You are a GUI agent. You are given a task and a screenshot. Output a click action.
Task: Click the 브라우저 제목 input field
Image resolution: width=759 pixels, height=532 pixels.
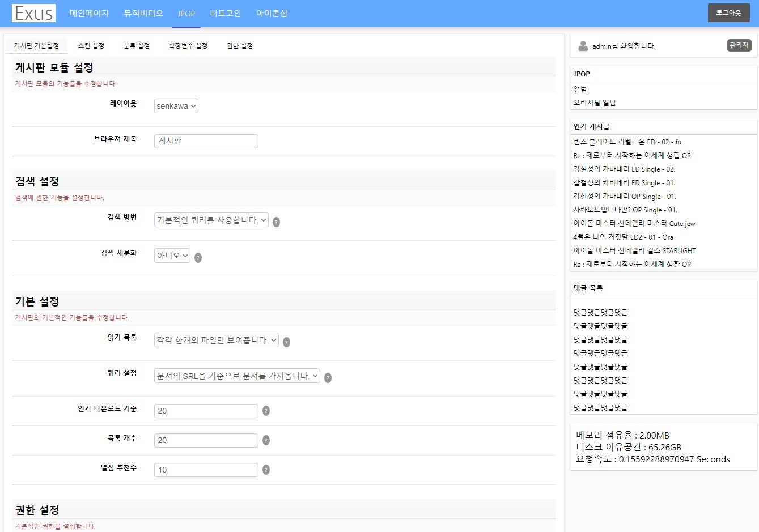click(206, 141)
